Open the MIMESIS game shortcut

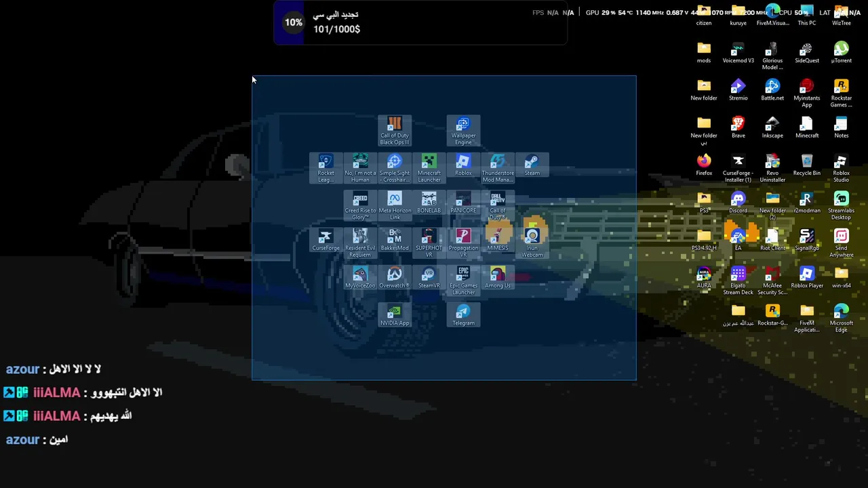tap(498, 240)
